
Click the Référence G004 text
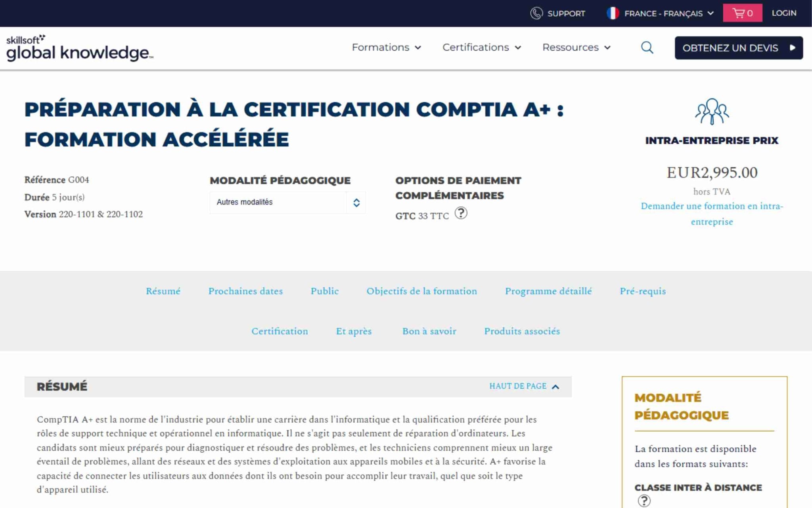(x=57, y=180)
